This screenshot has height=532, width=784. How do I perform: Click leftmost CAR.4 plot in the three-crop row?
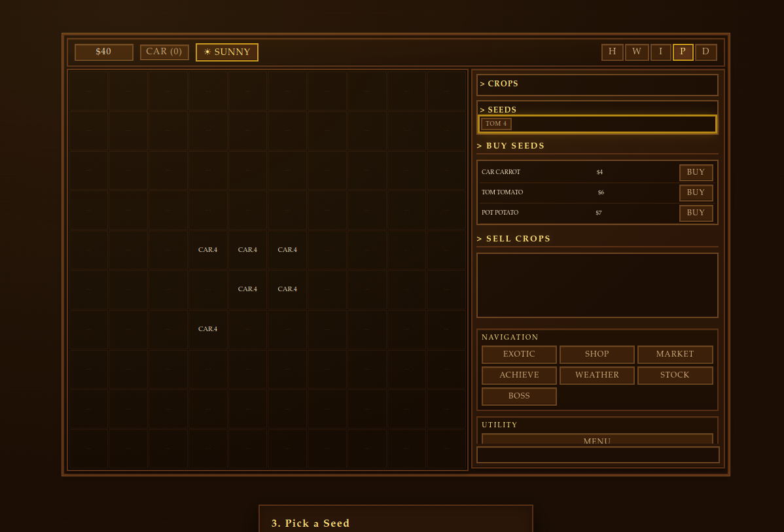click(x=208, y=250)
